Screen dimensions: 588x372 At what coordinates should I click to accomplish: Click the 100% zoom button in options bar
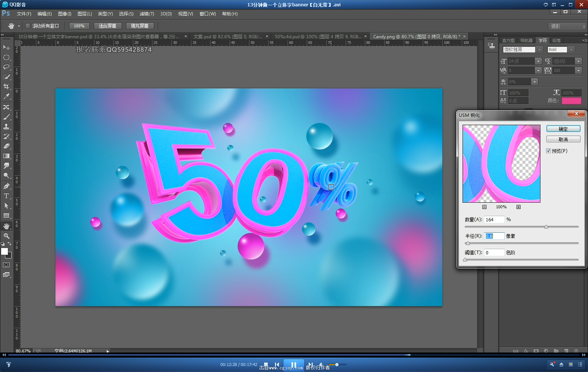(79, 26)
